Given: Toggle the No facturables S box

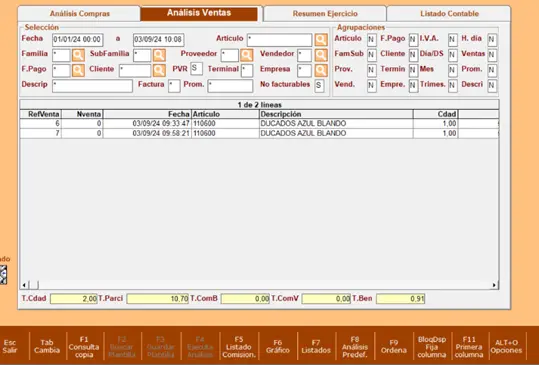Looking at the screenshot, I should [319, 86].
